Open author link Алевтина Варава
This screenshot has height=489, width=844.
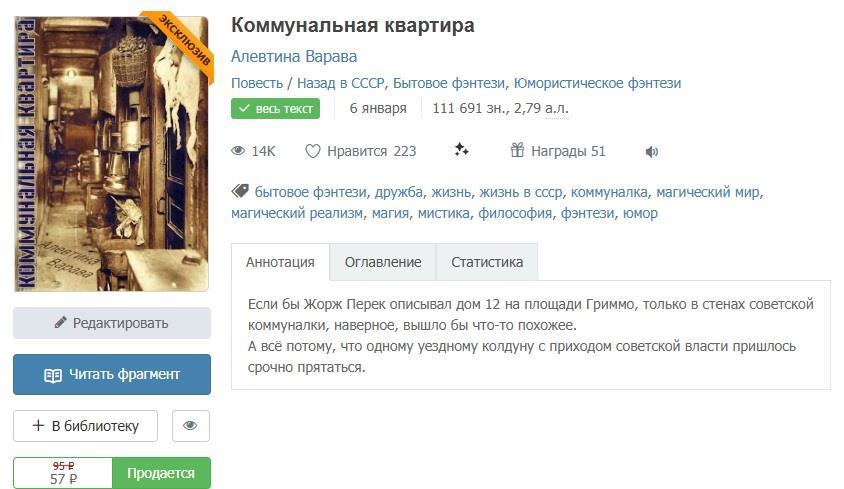pyautogui.click(x=294, y=56)
